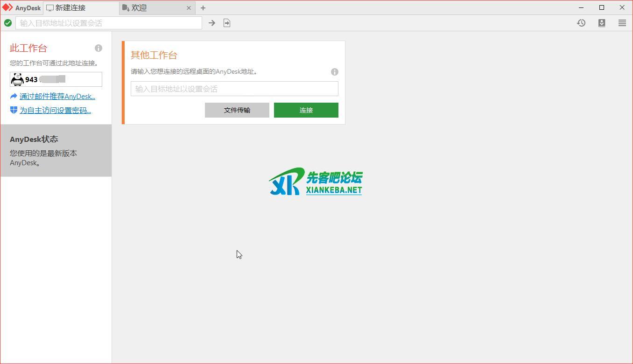Click 通过邮件推荐AnyDesk link

[57, 96]
